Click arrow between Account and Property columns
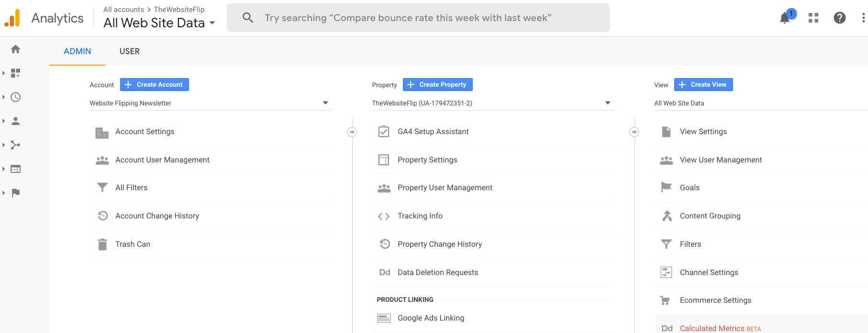Viewport: 868px width, 333px height. 352,132
